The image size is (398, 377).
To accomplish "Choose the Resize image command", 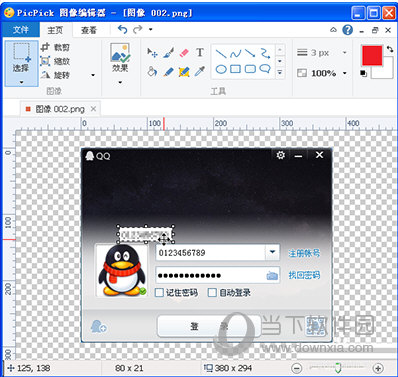I will (55, 61).
